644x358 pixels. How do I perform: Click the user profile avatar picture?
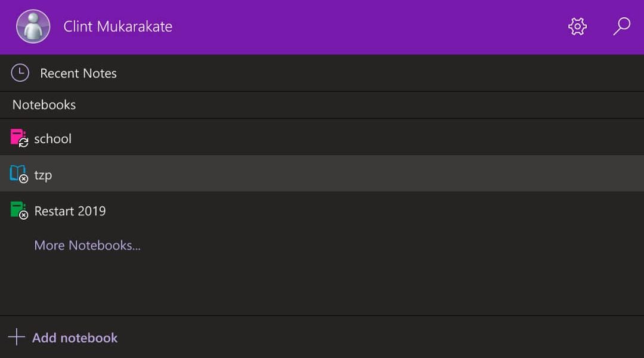click(x=33, y=26)
